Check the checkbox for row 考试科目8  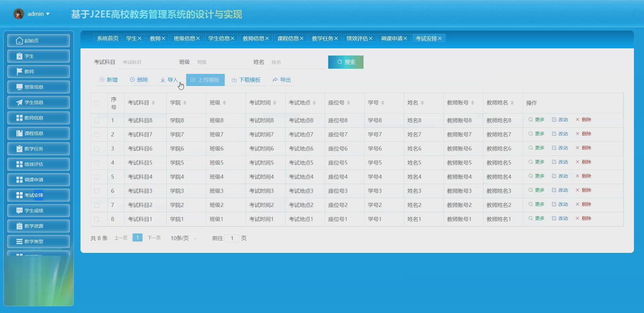point(97,120)
